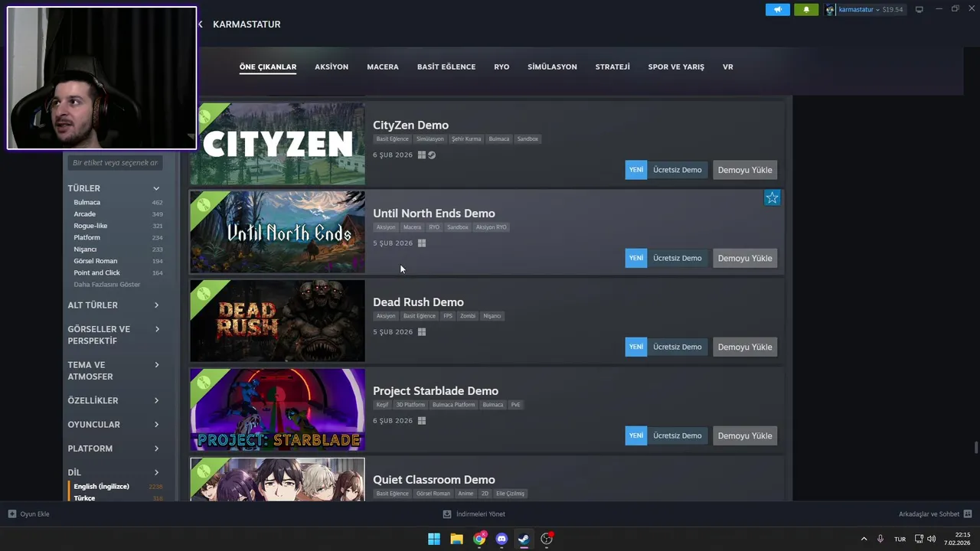Go back using the arrow beside KARMASTATUR
This screenshot has height=551, width=980.
click(201, 24)
